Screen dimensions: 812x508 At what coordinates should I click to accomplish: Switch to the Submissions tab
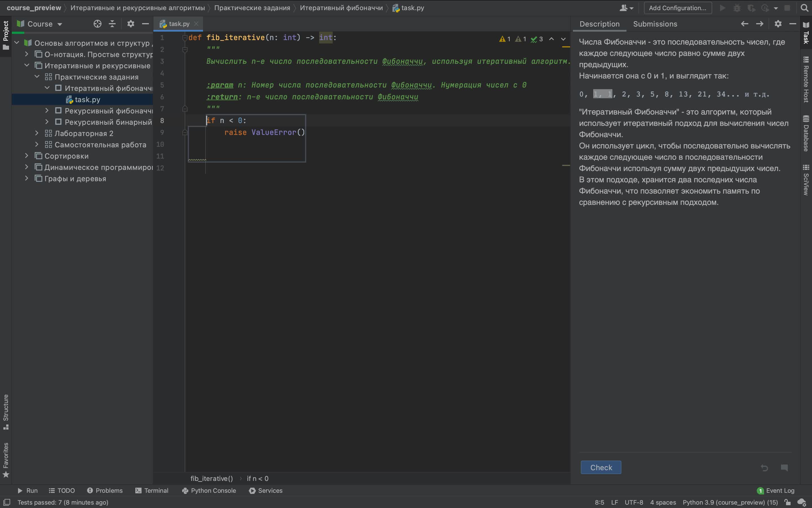pos(655,24)
